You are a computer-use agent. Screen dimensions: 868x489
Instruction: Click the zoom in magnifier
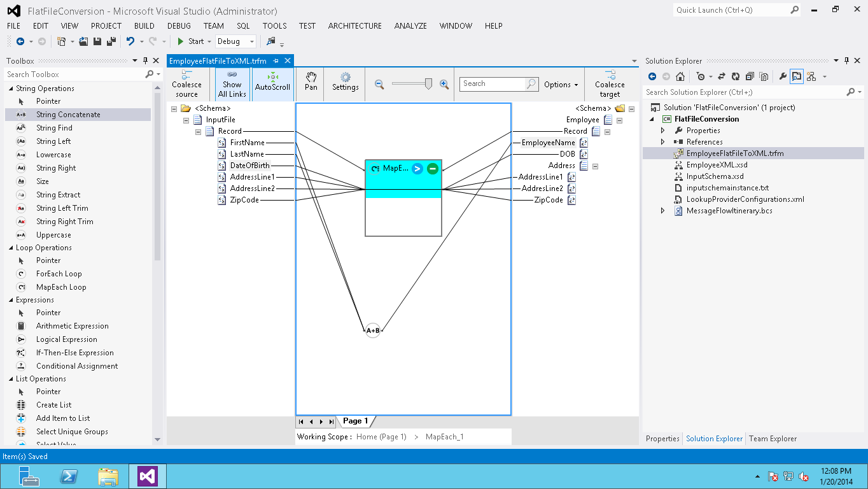[444, 84]
